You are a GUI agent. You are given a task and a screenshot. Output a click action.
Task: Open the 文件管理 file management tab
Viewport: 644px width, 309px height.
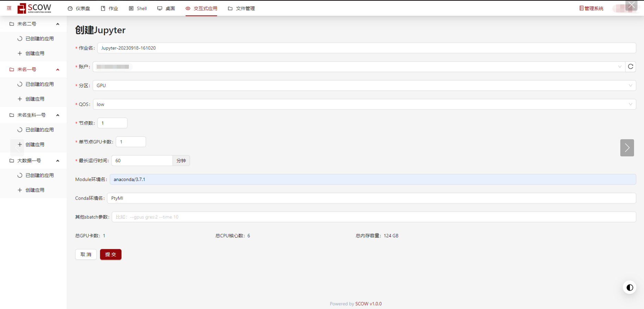point(241,8)
